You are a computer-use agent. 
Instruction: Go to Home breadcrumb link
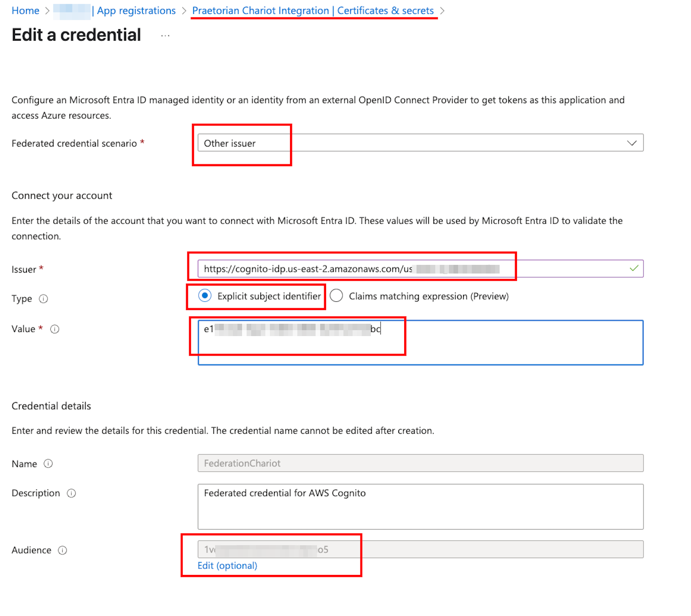click(x=26, y=11)
